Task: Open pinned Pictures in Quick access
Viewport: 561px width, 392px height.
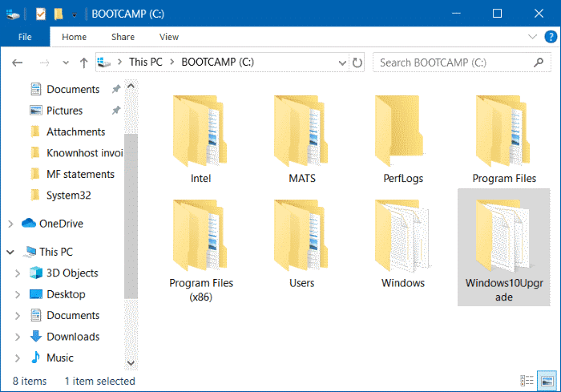Action: pyautogui.click(x=64, y=111)
